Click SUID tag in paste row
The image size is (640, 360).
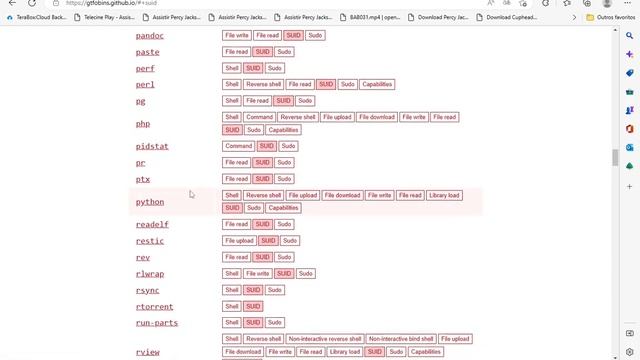(262, 52)
